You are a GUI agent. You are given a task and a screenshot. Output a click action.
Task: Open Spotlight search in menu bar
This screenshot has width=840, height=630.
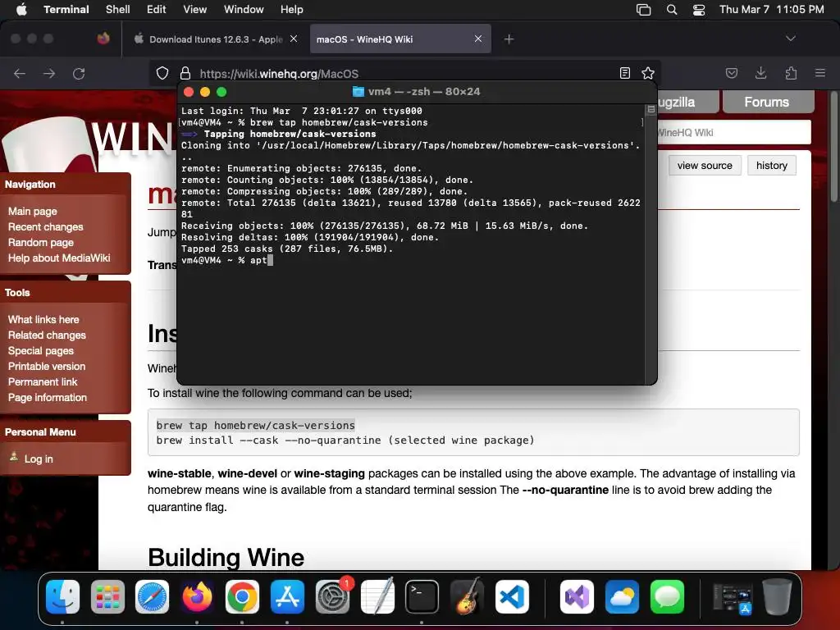(672, 10)
